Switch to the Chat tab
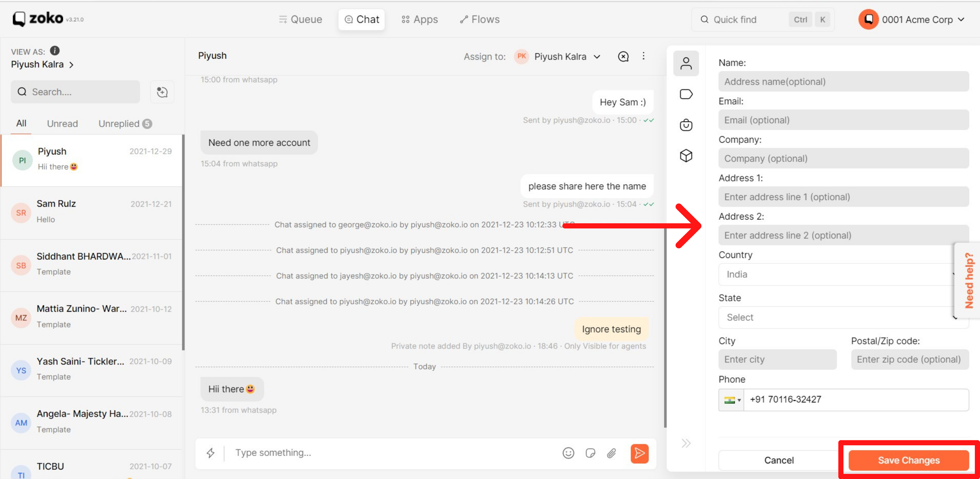The width and height of the screenshot is (980, 479). pyautogui.click(x=361, y=19)
